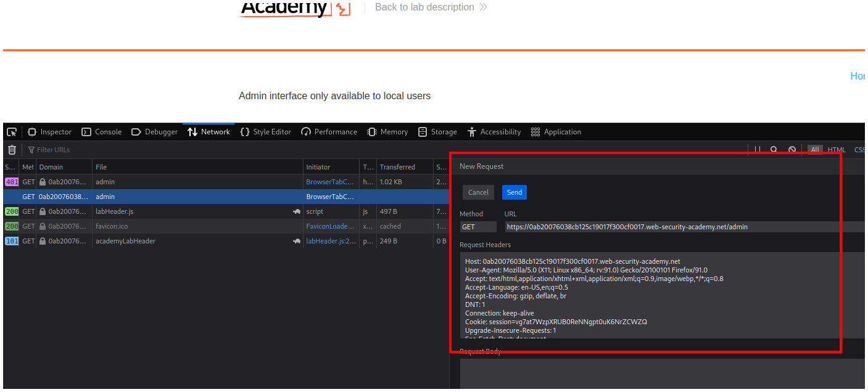Clear network log with the trash icon
This screenshot has height=392, width=868.
tap(12, 150)
